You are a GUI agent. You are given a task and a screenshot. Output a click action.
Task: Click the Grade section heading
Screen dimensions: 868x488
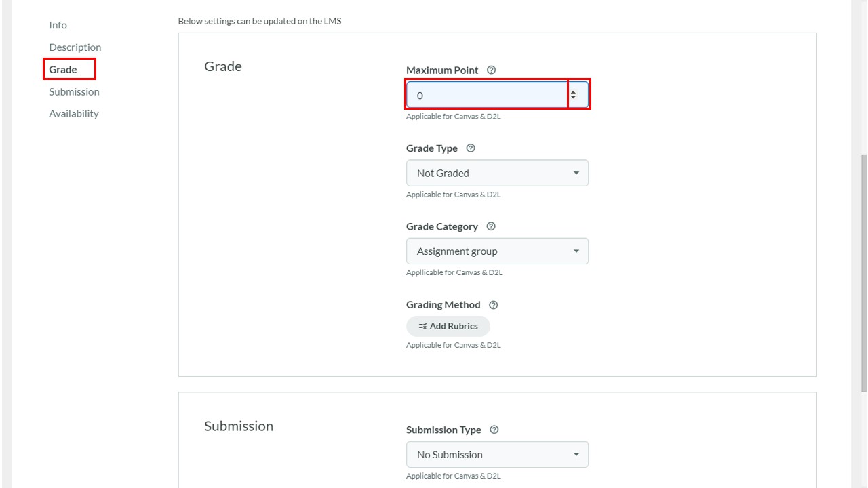(223, 66)
